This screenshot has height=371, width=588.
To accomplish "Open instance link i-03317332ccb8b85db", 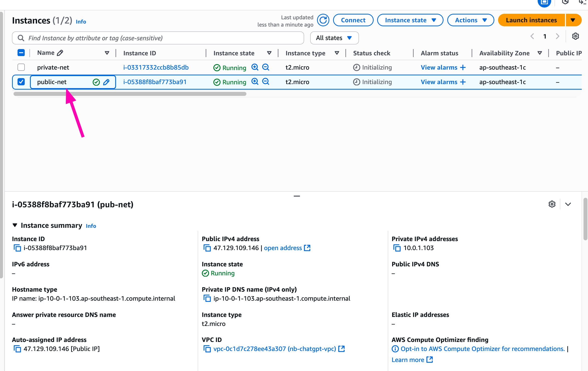I will pyautogui.click(x=156, y=67).
